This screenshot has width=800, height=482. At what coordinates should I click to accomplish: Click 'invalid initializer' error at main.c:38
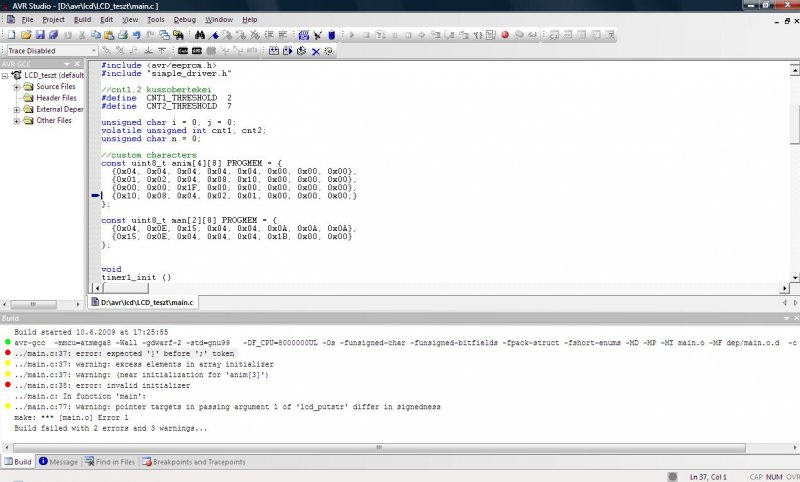102,386
